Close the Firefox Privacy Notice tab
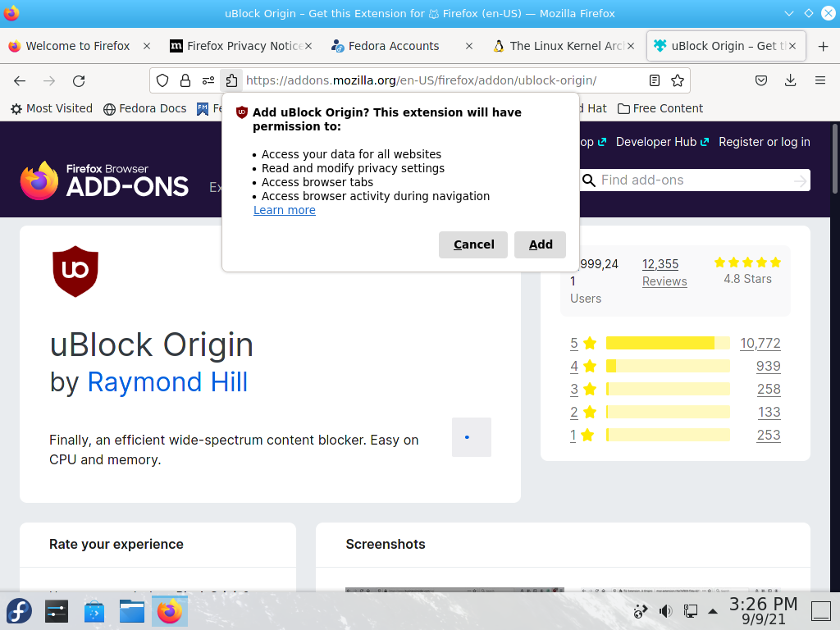 click(x=308, y=47)
